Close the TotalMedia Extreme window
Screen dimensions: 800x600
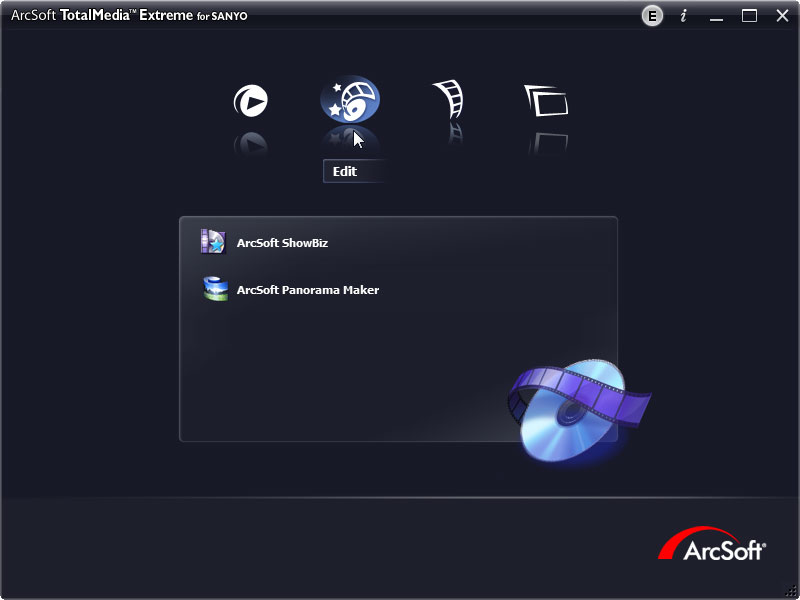782,16
